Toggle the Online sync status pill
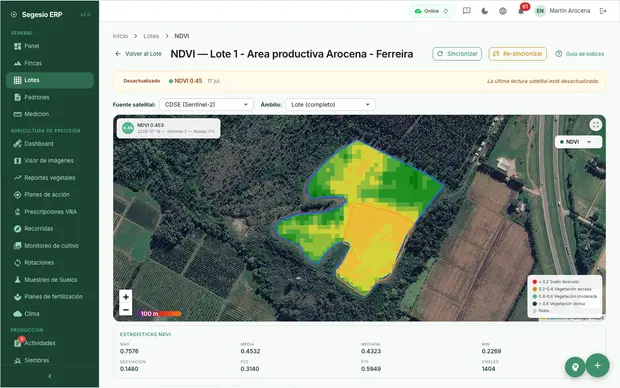This screenshot has width=620, height=388. pyautogui.click(x=431, y=11)
